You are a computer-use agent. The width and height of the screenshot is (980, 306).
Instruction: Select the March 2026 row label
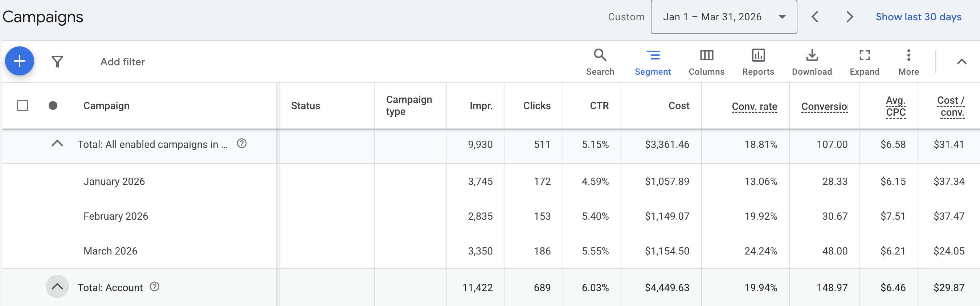(x=110, y=251)
